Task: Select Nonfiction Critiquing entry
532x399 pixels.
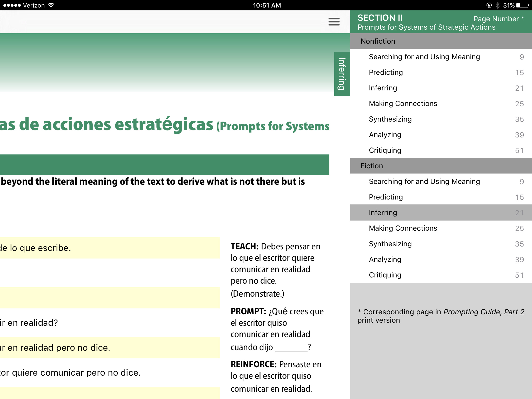Action: tap(385, 150)
